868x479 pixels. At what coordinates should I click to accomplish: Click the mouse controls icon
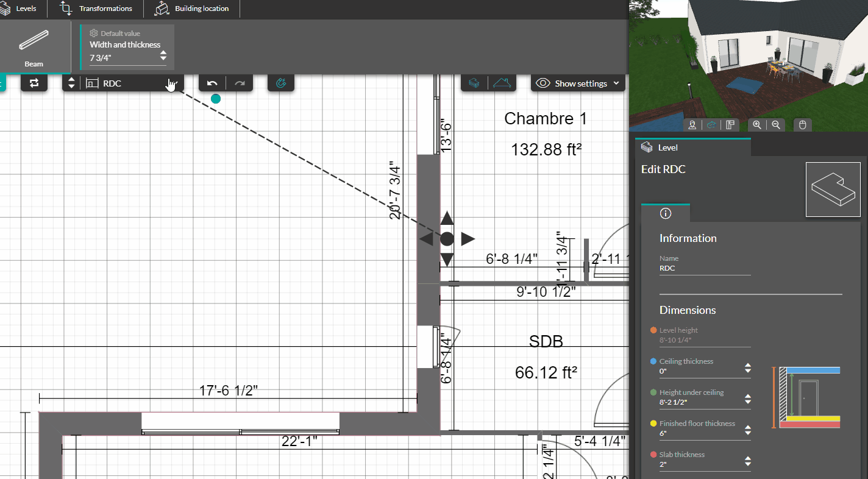(x=803, y=125)
